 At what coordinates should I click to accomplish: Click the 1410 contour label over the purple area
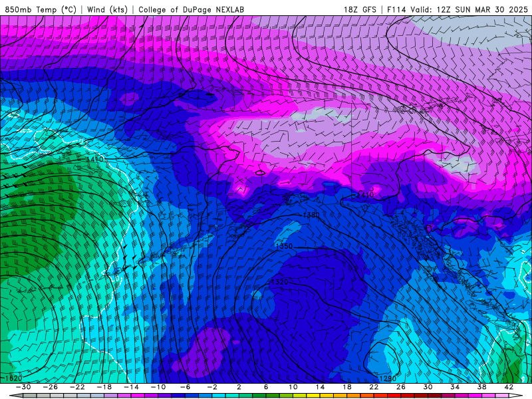[x=365, y=195]
